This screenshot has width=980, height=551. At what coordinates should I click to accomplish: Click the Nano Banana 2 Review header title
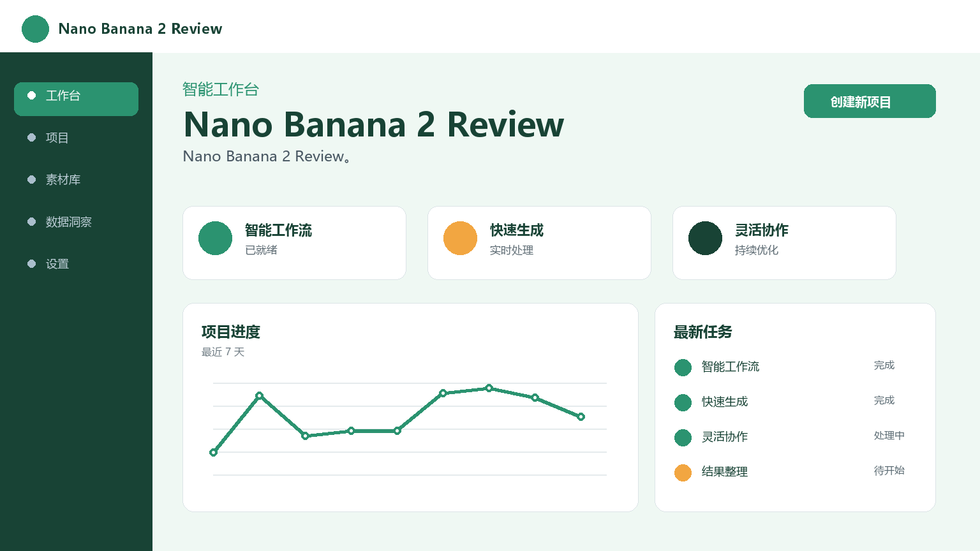click(x=140, y=29)
